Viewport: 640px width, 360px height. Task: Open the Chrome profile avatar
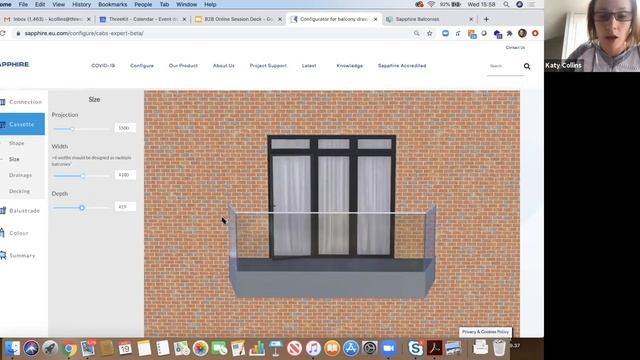coord(522,33)
